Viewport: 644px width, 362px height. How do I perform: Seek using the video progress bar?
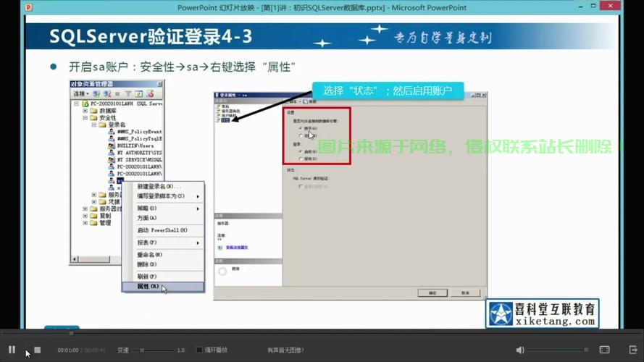(322, 333)
